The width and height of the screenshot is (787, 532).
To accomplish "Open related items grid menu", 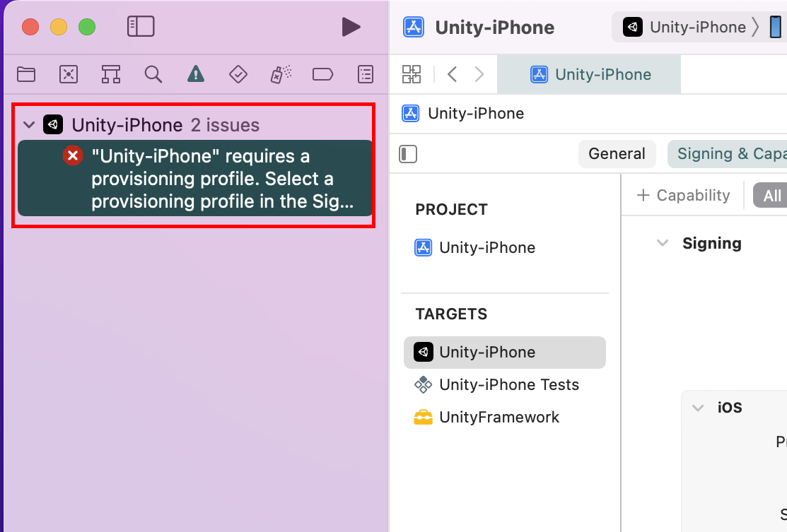I will click(x=412, y=75).
